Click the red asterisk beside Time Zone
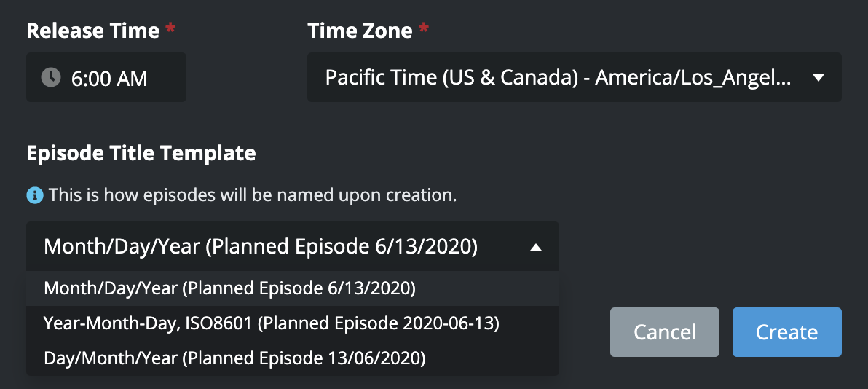This screenshot has width=868, height=389. point(425,31)
